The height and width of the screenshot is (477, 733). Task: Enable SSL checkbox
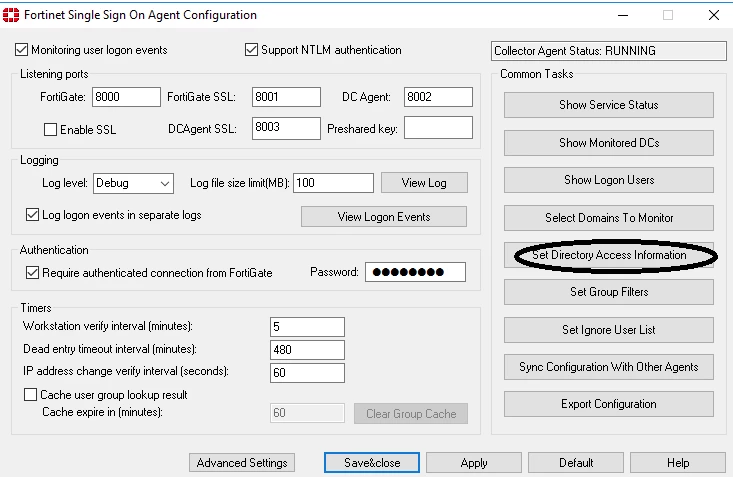pyautogui.click(x=50, y=130)
